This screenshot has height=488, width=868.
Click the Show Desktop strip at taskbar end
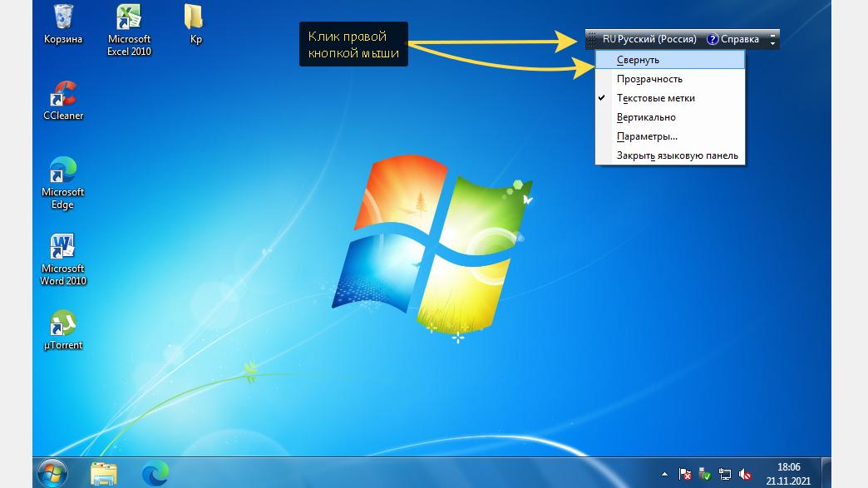826,473
